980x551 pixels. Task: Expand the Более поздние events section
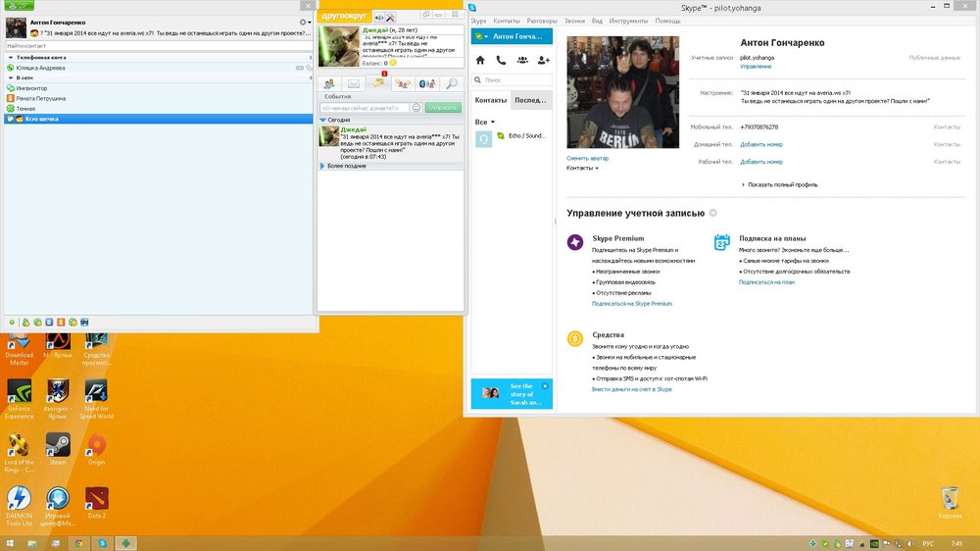322,166
